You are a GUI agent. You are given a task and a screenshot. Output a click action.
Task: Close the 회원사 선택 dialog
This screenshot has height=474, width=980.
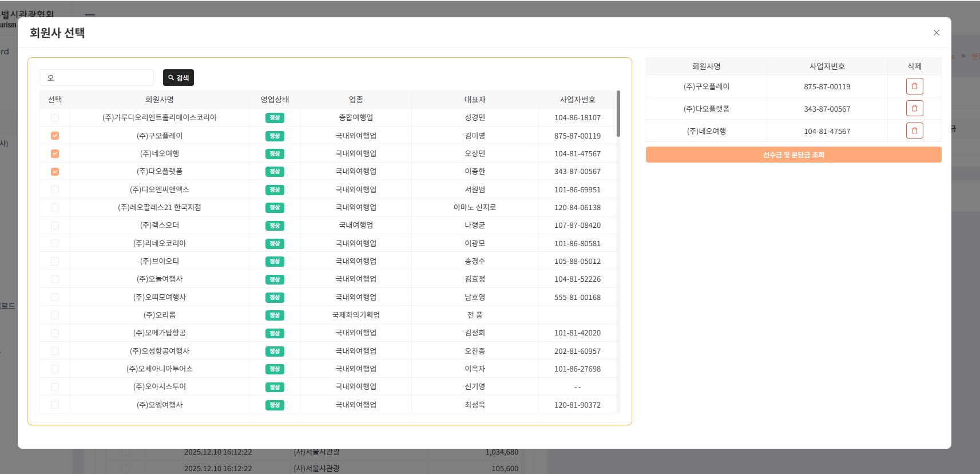pos(936,33)
